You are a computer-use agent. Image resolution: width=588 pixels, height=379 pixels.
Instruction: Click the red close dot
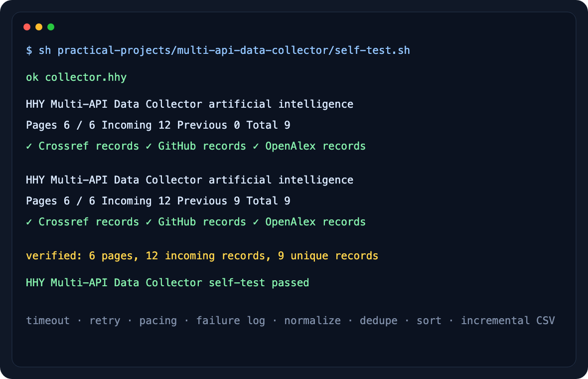pyautogui.click(x=27, y=27)
